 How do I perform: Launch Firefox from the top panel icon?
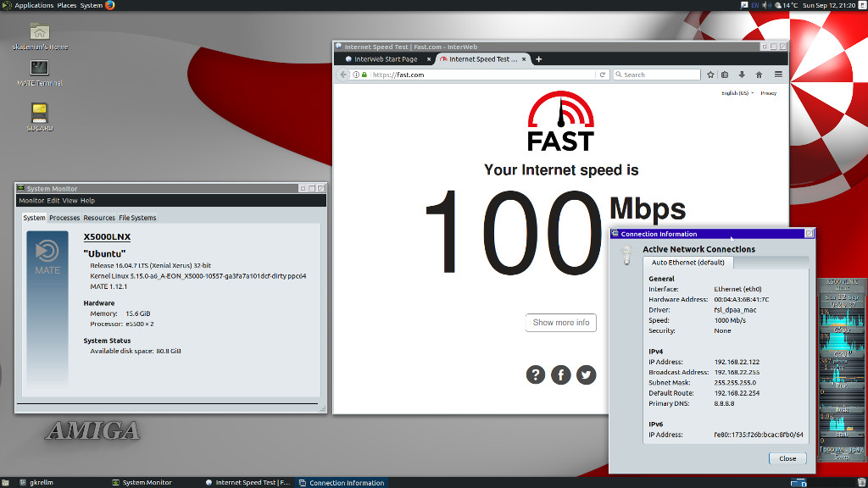(x=110, y=5)
